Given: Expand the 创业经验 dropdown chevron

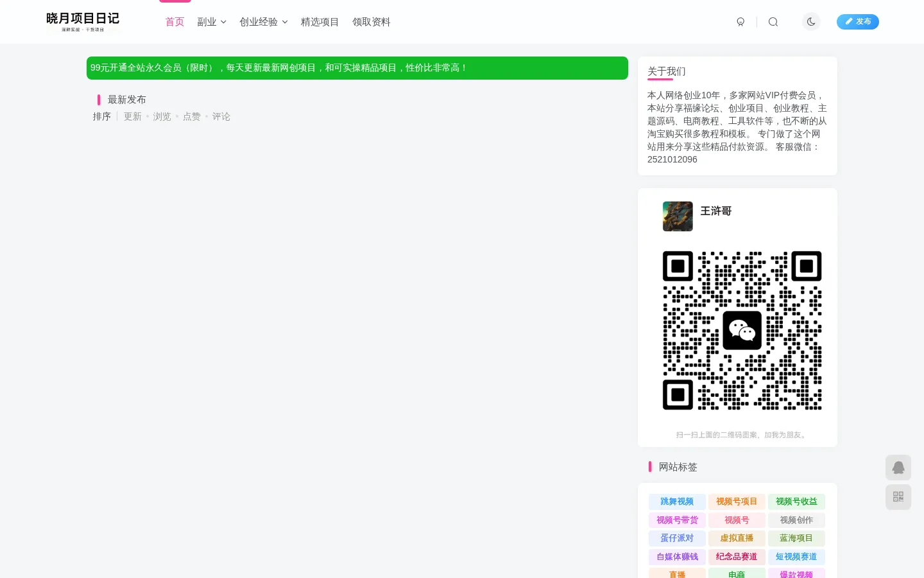Looking at the screenshot, I should pos(285,22).
